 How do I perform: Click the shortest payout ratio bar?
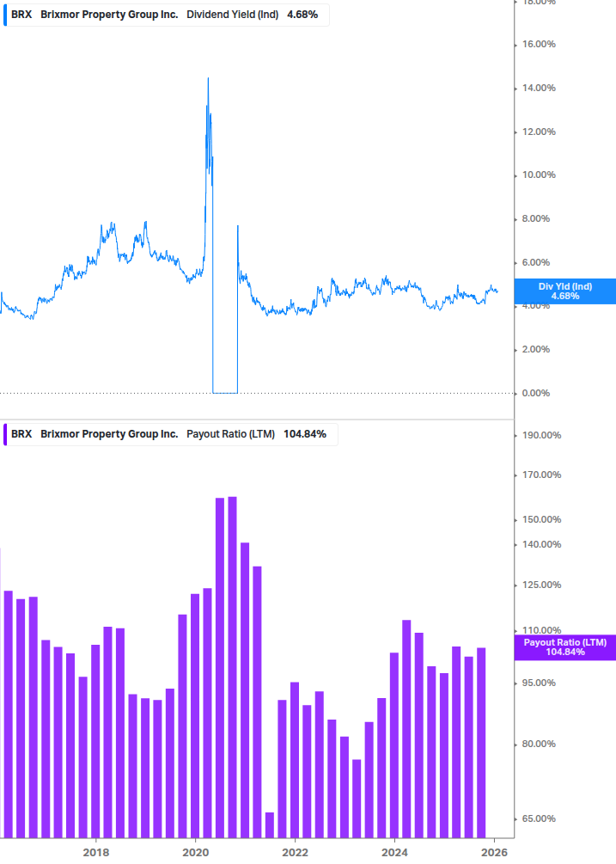pos(269,824)
